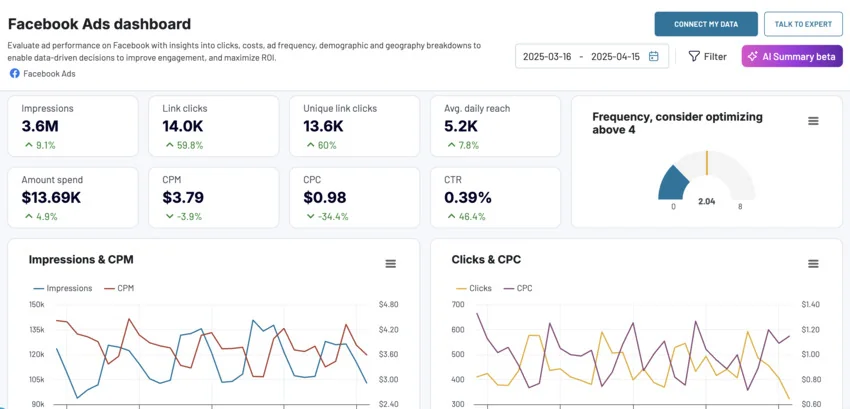Click the $4.80 axis label
The height and width of the screenshot is (409, 850).
(388, 304)
